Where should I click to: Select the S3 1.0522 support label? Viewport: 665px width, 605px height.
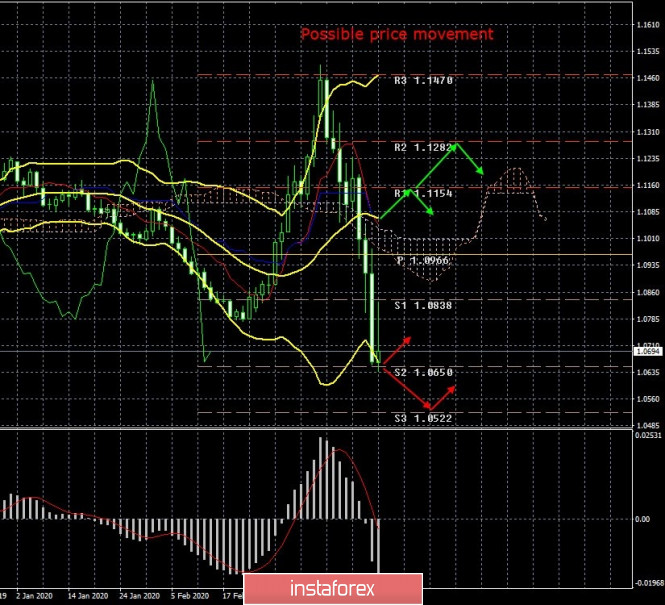[423, 418]
